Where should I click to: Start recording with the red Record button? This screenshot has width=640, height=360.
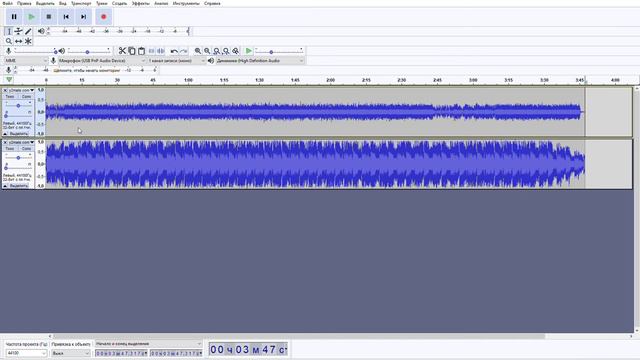pyautogui.click(x=104, y=17)
